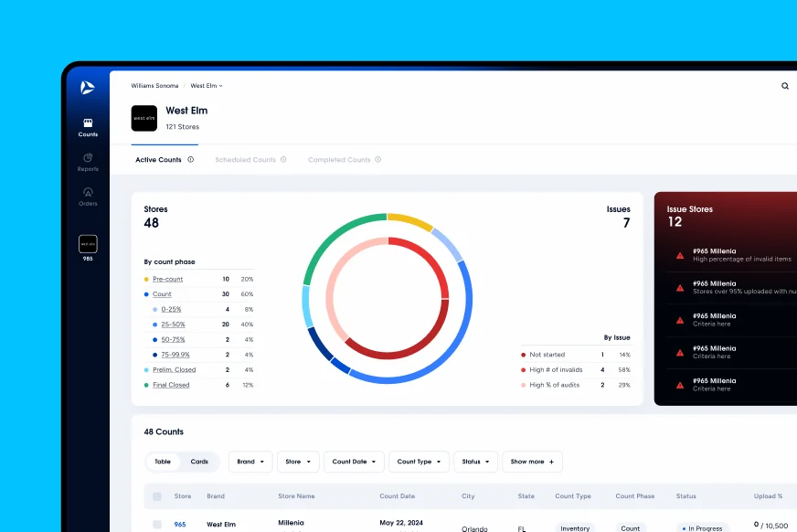This screenshot has height=532, width=797.
Task: Open Counts in the sidebar
Action: tap(88, 128)
